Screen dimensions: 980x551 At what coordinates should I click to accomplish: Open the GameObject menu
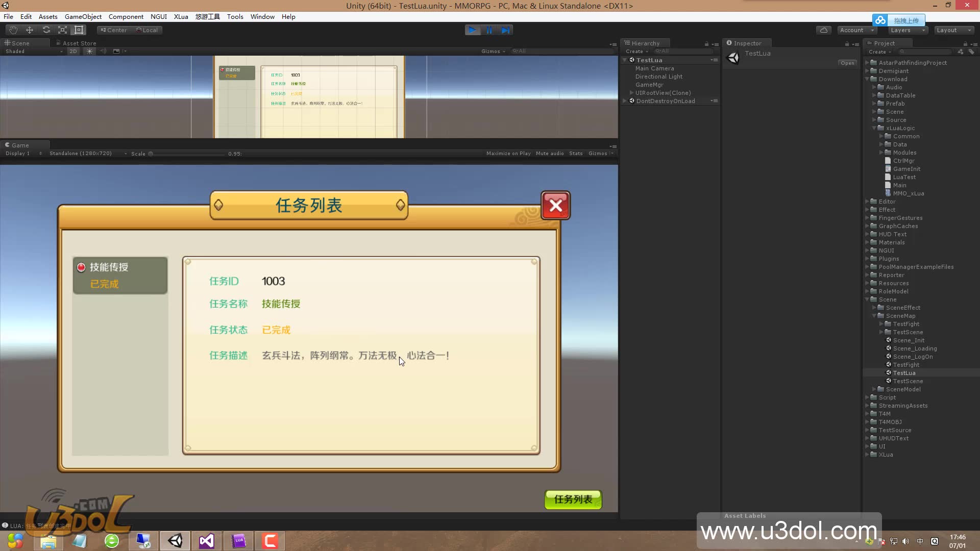(x=83, y=16)
